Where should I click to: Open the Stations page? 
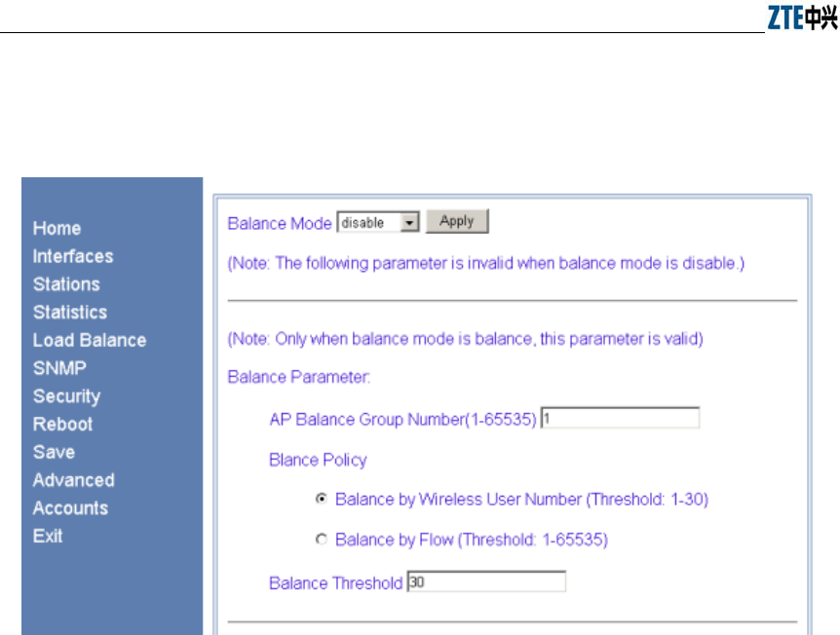(66, 284)
